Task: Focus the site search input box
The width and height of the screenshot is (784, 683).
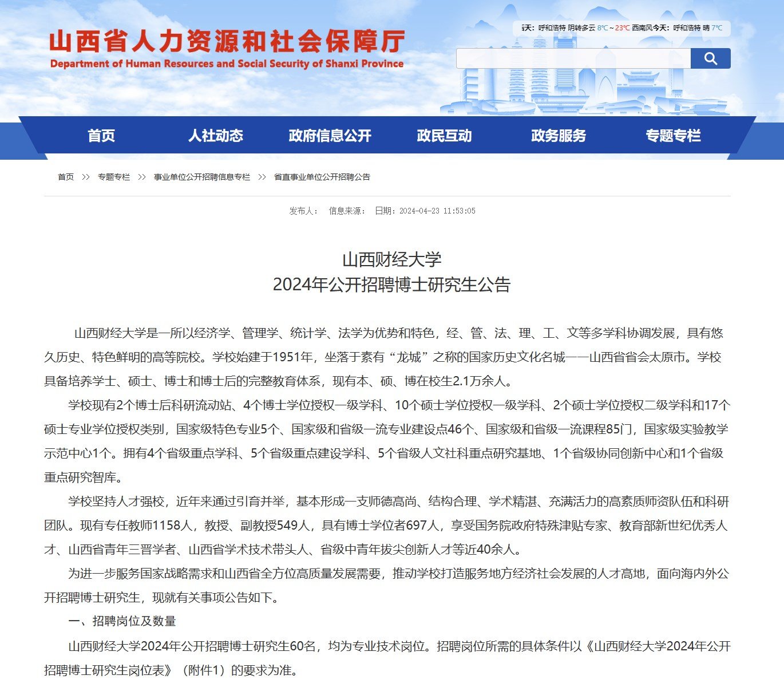Action: coord(573,58)
